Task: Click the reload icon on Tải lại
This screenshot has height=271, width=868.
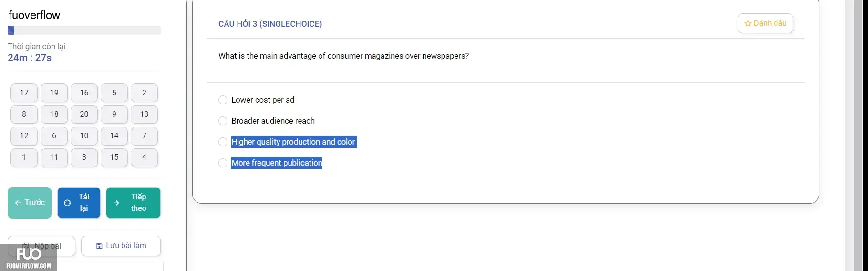Action: pos(67,203)
